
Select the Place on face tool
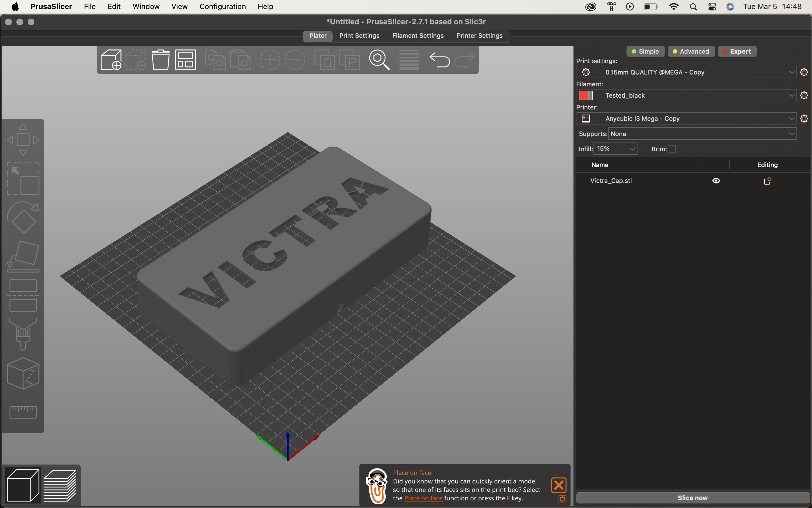23,256
